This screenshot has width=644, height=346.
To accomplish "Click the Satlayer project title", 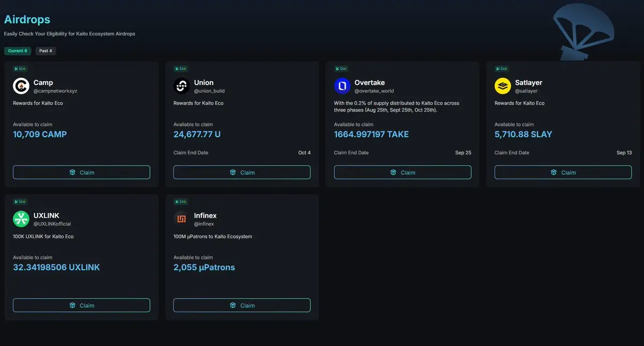I will click(529, 83).
